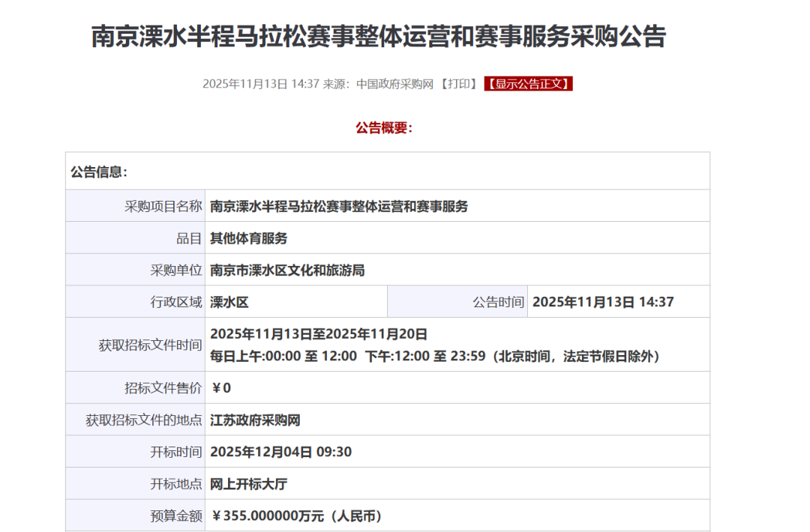
Task: Click the 其他体育服务 category value
Action: (248, 238)
